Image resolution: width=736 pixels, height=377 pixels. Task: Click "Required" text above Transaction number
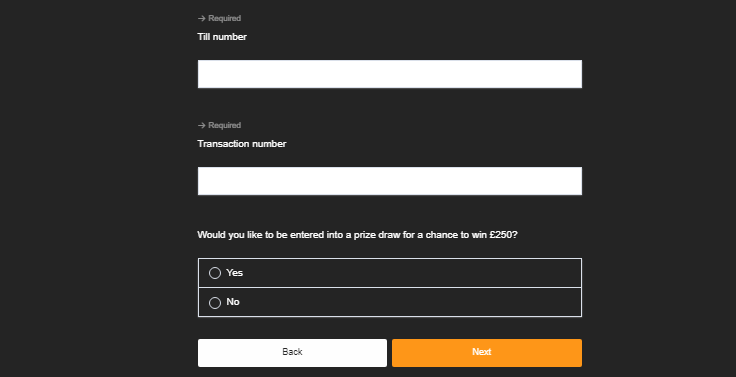point(224,125)
